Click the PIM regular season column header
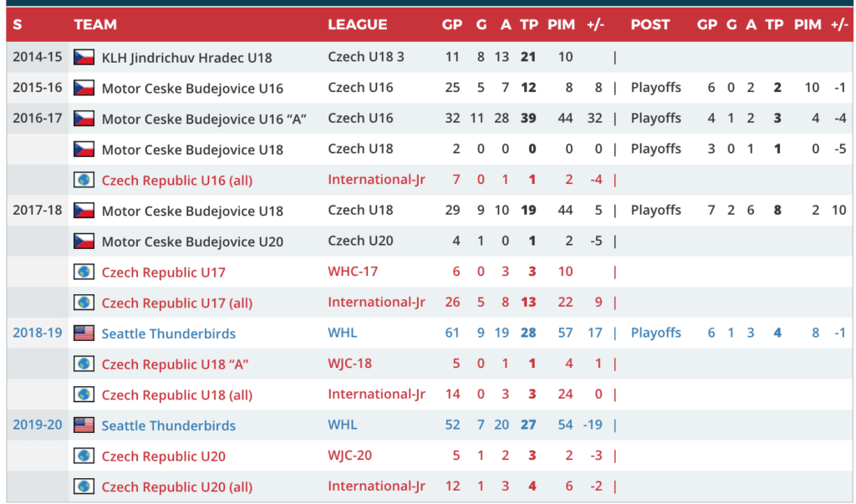Screen dimensions: 856x504 561,25
